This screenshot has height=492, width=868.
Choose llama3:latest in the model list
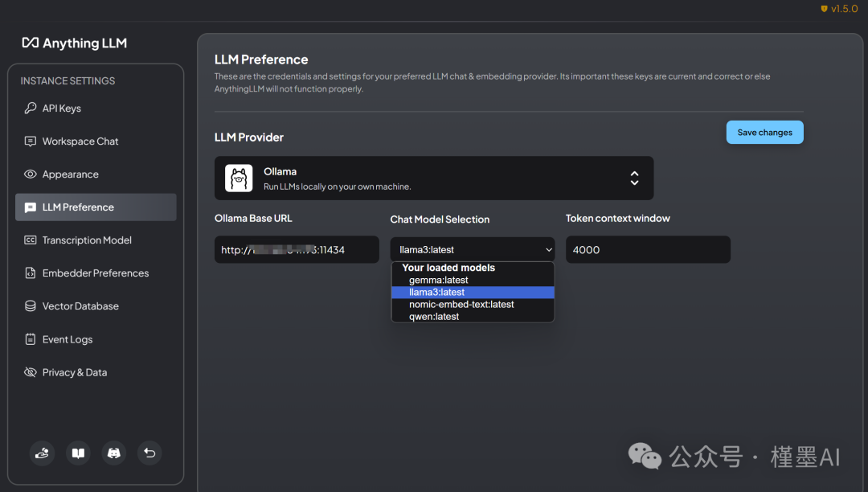pos(473,292)
